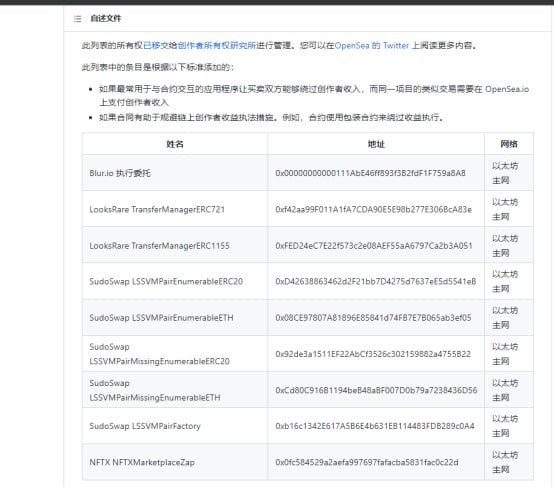The height and width of the screenshot is (487, 554).
Task: Click SudoSwap LSSVMPairMissingEnumerableERC20 name cell
Action: 175,354
